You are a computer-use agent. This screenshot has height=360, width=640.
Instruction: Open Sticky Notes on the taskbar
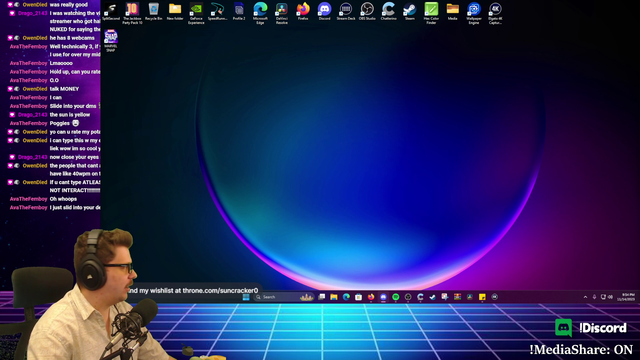point(482,297)
